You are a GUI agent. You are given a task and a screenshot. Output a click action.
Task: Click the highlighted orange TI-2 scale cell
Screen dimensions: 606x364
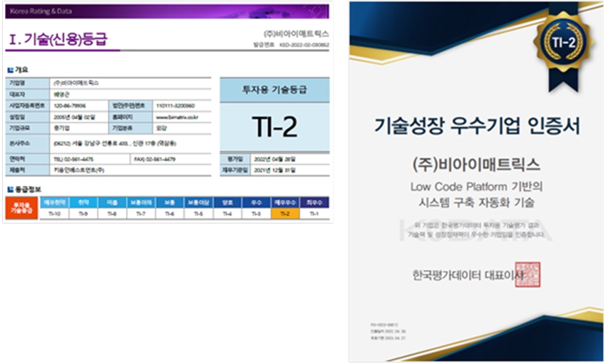[x=285, y=214]
